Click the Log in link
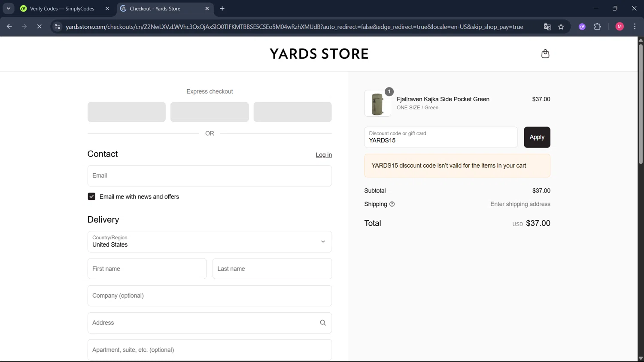This screenshot has height=362, width=644. [324, 155]
